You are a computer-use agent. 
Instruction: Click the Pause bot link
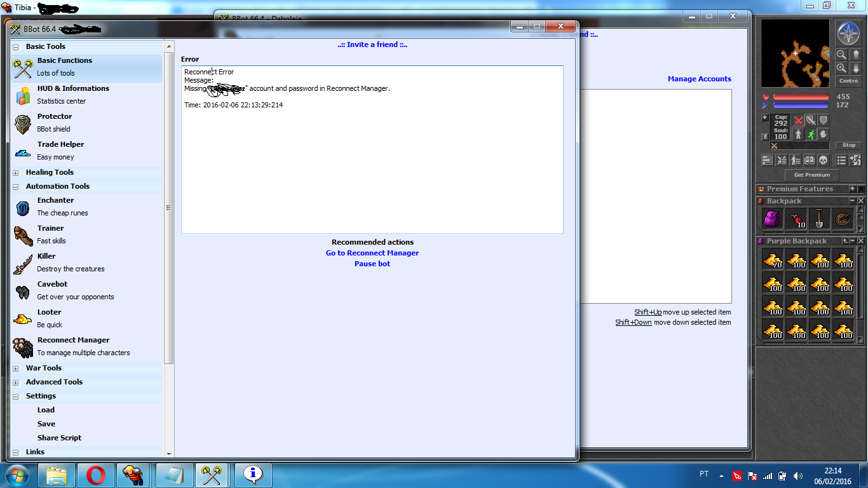pos(372,264)
